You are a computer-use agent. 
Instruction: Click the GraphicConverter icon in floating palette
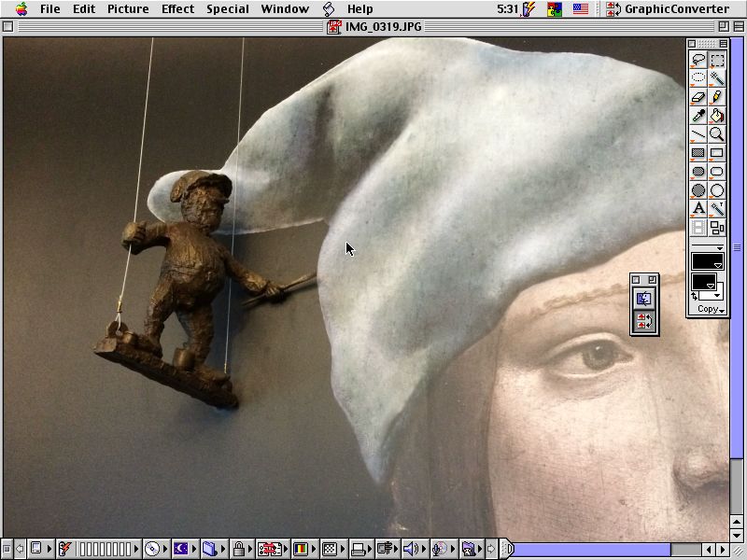[x=644, y=321]
